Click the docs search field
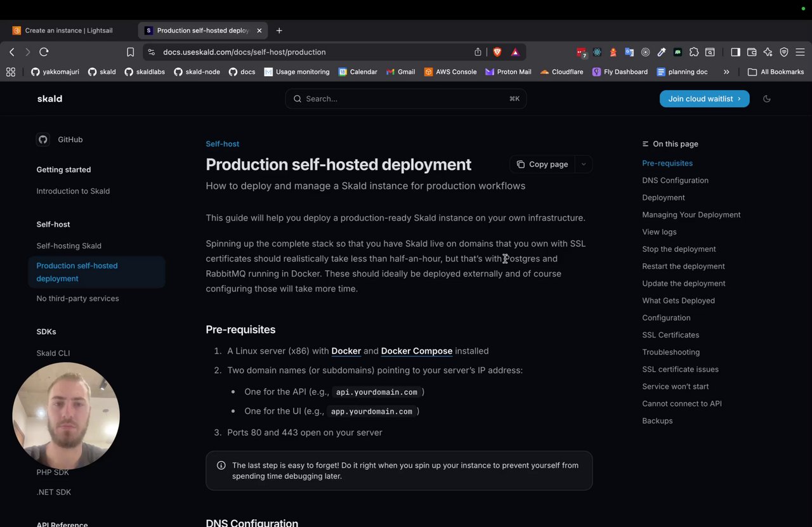 point(405,99)
